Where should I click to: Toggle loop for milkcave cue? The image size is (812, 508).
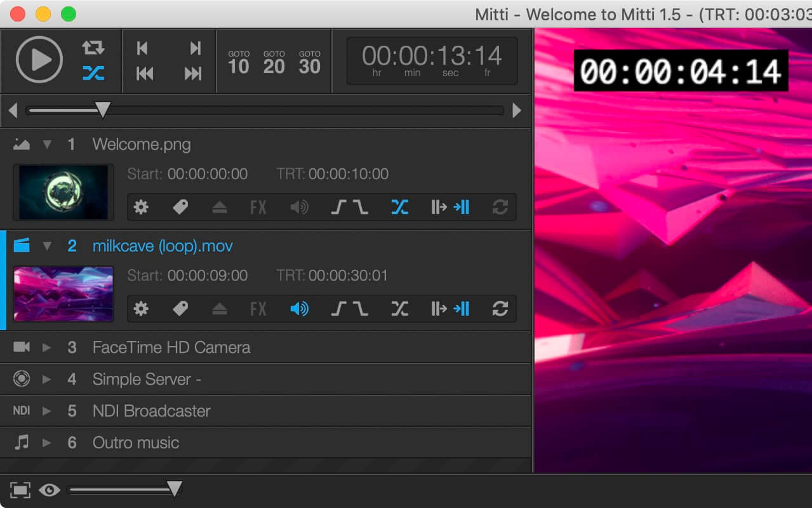(x=500, y=309)
